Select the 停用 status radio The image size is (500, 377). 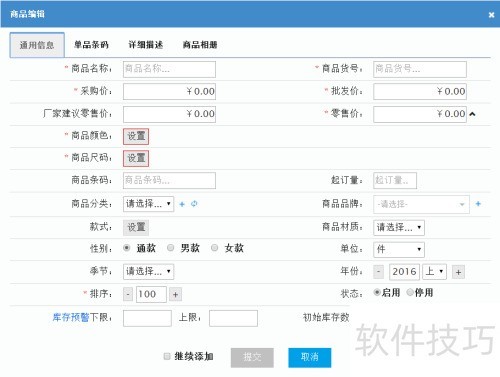tap(410, 292)
